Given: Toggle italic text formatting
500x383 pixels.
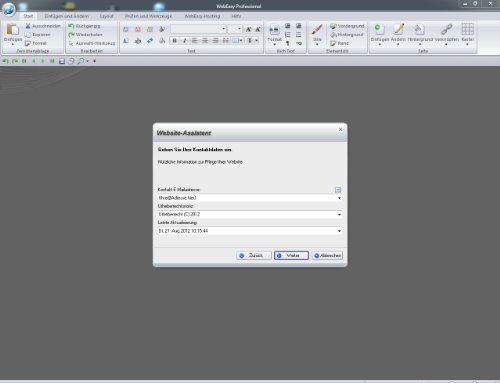Looking at the screenshot, I should 184,40.
